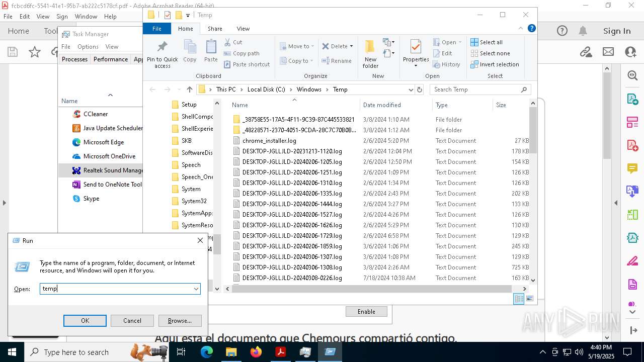644x362 pixels.
Task: Click the search magnifier in Search Temp
Action: 524,89
